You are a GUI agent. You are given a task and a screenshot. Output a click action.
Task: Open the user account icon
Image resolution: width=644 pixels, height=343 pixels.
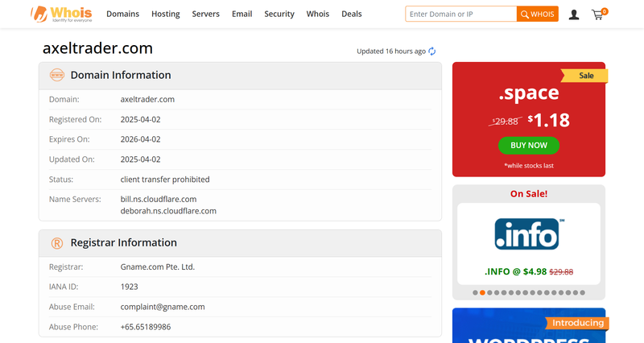(574, 14)
